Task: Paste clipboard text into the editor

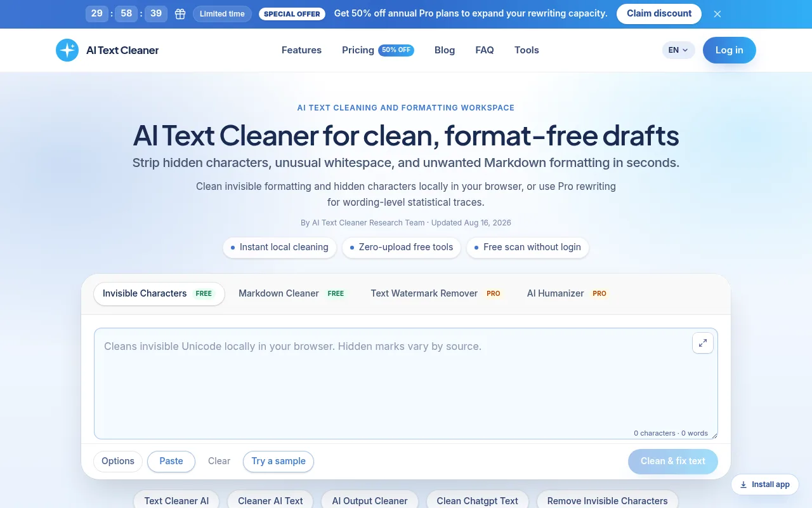Action: point(171,462)
